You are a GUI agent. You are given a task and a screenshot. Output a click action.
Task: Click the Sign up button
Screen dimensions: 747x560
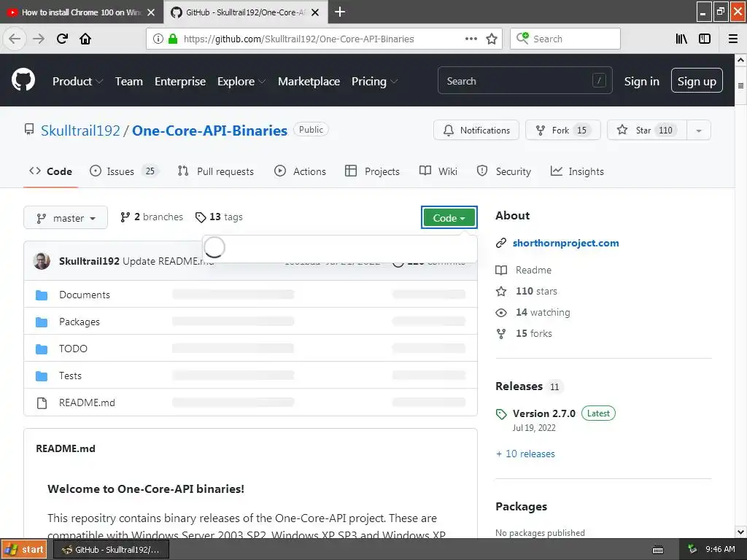coord(697,80)
